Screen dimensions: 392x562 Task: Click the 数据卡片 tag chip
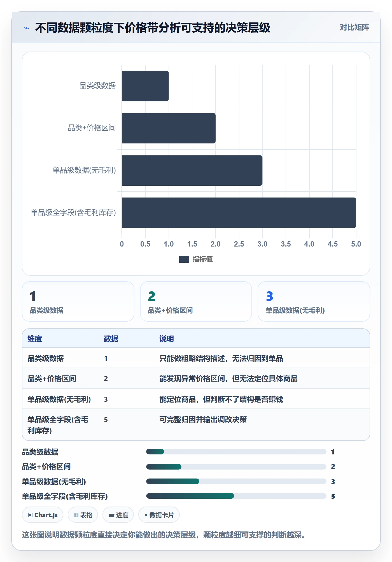coord(159,515)
